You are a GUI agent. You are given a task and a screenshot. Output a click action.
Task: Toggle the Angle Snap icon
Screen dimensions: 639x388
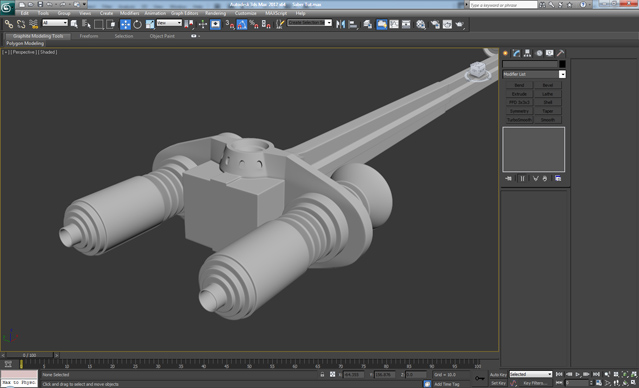[x=242, y=24]
